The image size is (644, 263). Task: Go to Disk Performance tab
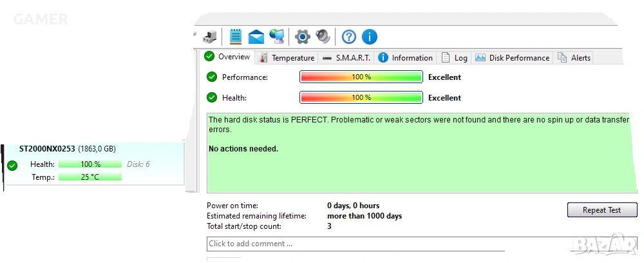pos(513,57)
